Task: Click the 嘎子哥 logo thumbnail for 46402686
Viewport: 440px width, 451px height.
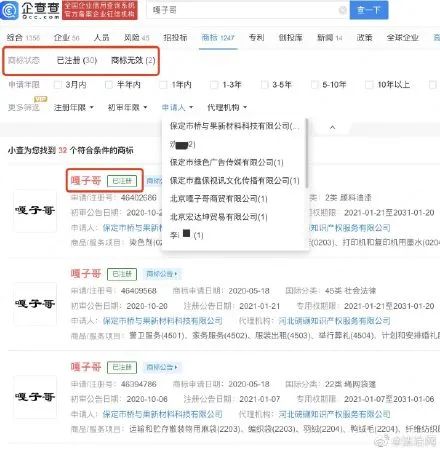Action: [35, 211]
